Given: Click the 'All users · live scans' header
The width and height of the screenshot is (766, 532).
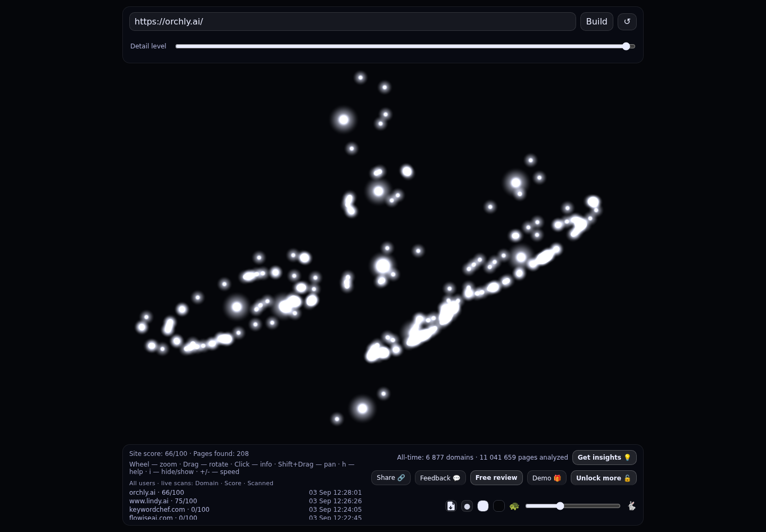Looking at the screenshot, I should [201, 483].
